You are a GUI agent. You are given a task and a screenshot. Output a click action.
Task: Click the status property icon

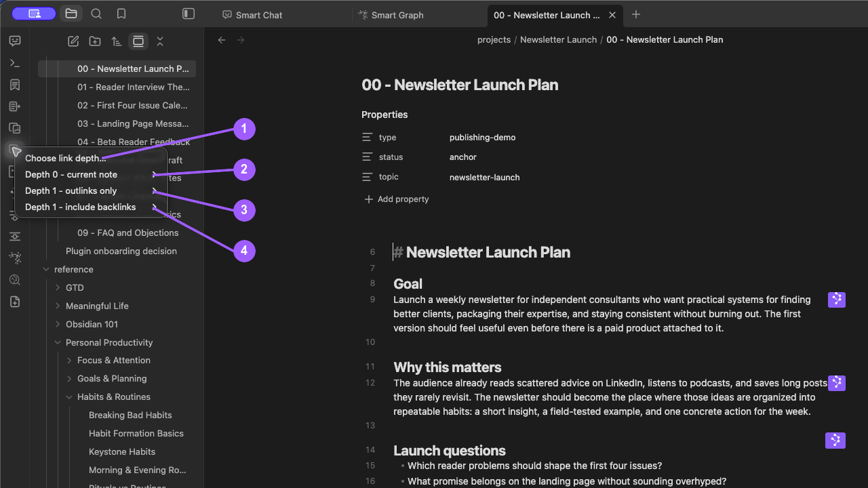(368, 157)
